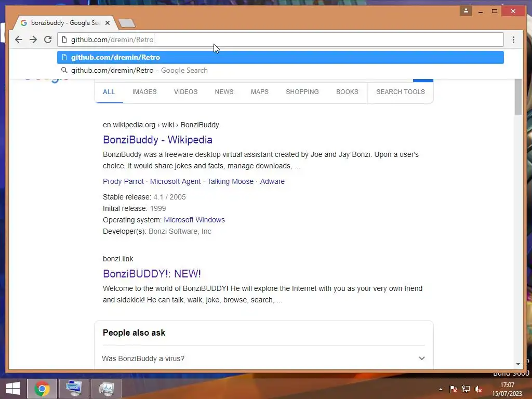Image resolution: width=532 pixels, height=399 pixels.
Task: Expand 'Was BonziBuddy a virus?' chevron
Action: pyautogui.click(x=421, y=358)
